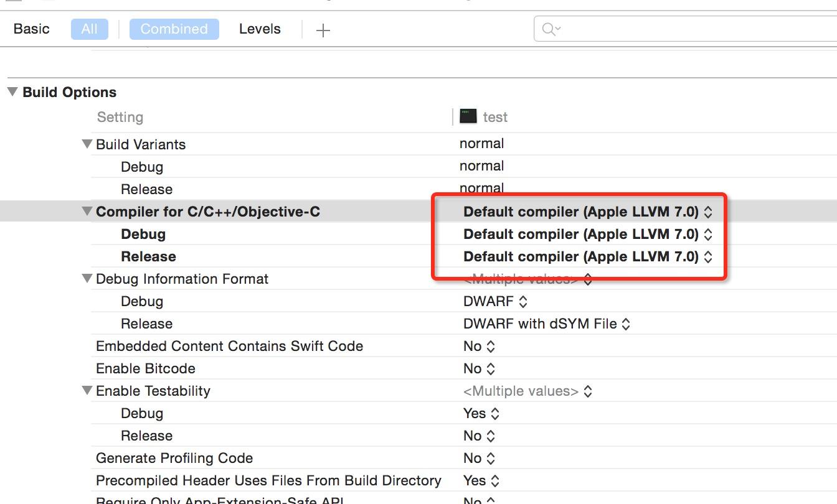Select Build Variants Release row label
The width and height of the screenshot is (837, 504).
tap(146, 189)
